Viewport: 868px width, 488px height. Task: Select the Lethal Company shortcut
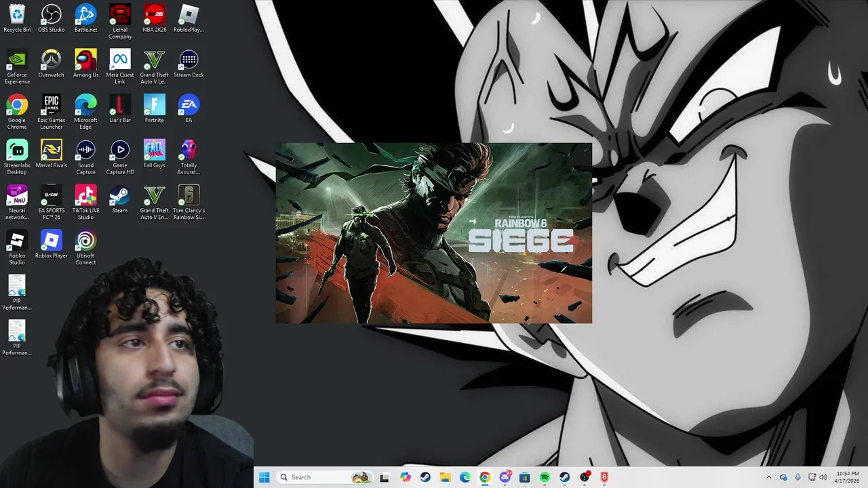click(x=120, y=21)
